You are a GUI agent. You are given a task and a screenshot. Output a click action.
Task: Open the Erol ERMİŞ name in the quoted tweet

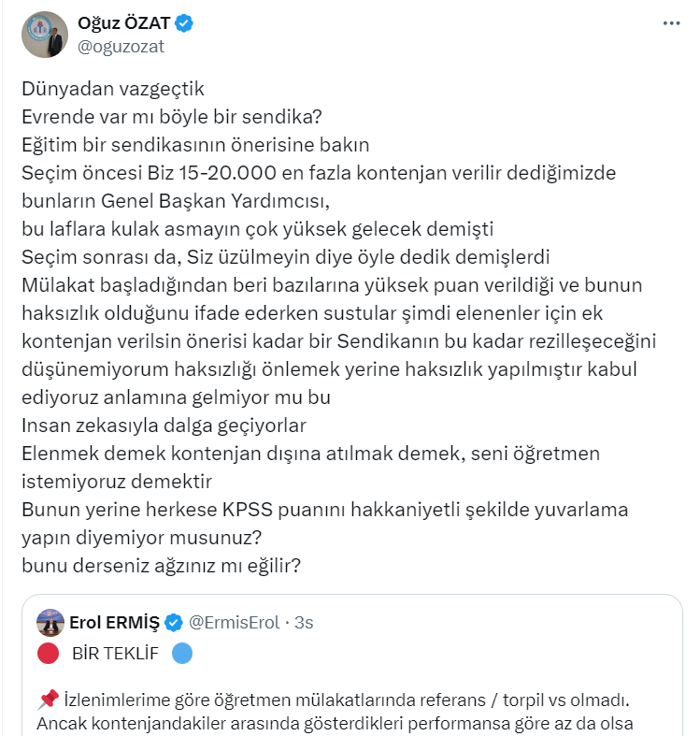click(115, 623)
